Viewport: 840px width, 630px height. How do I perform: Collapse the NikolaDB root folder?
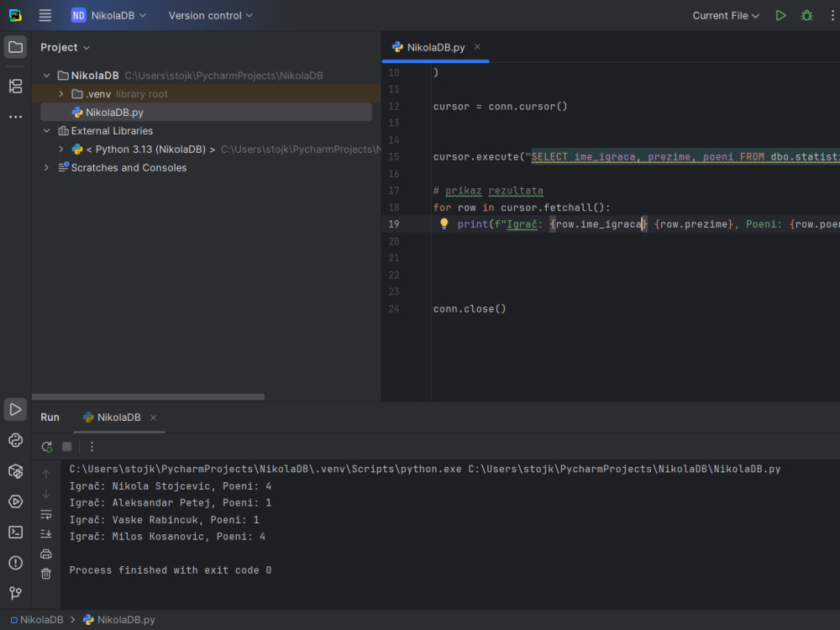[x=46, y=76]
